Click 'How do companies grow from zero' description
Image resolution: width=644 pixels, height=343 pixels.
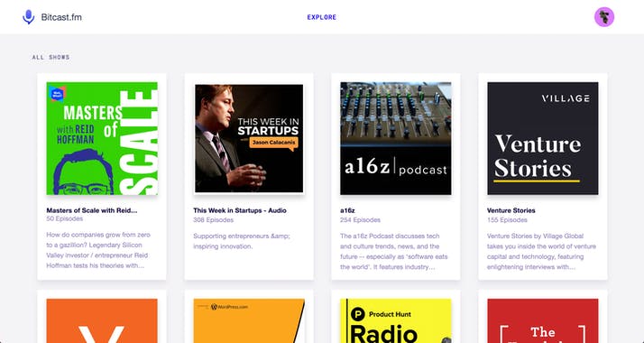[x=98, y=250]
